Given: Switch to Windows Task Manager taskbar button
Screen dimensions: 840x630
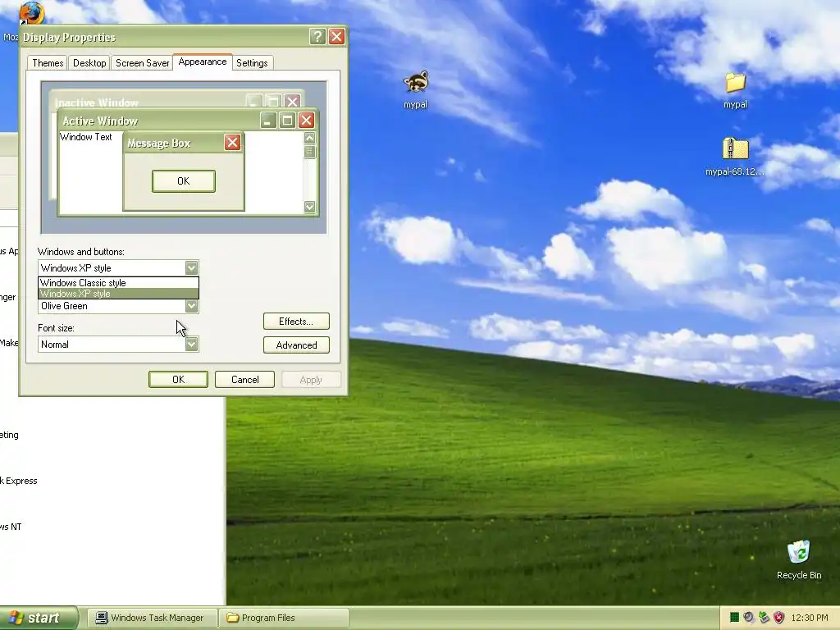Looking at the screenshot, I should [152, 618].
